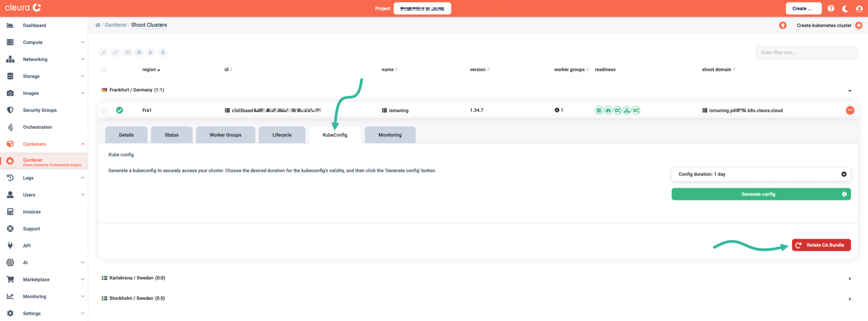Open the Project selector dropdown

click(422, 9)
